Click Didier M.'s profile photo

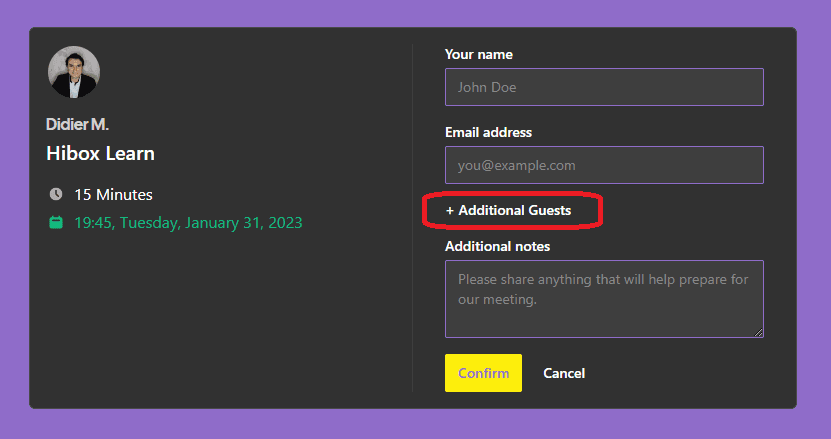tap(74, 73)
